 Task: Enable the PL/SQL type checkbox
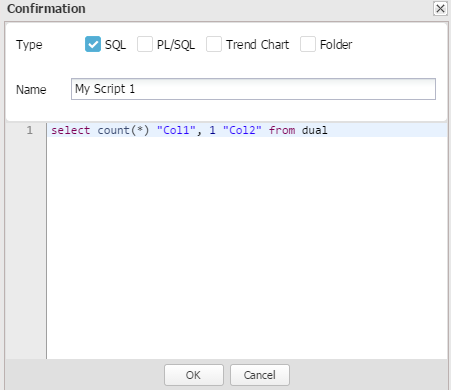[145, 44]
